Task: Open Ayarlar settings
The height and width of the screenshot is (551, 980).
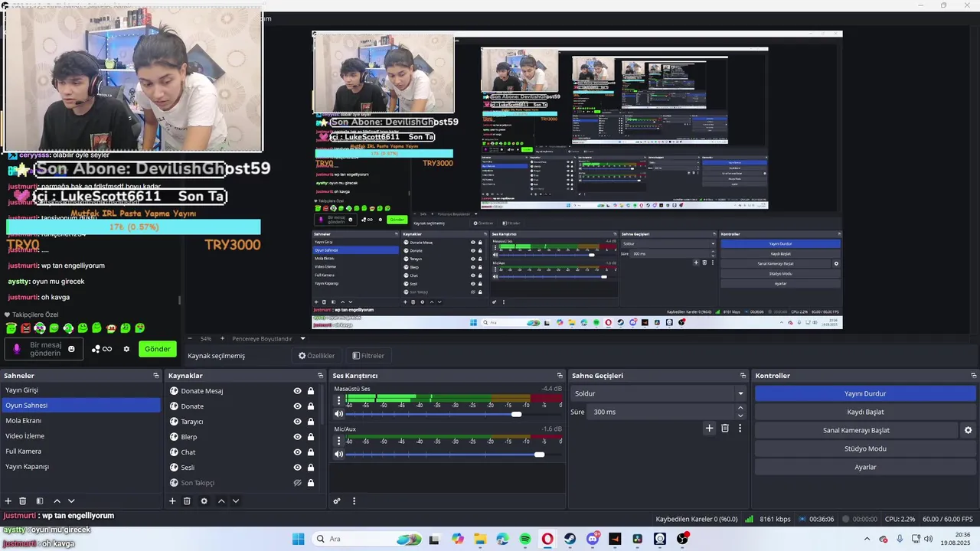Action: pyautogui.click(x=865, y=467)
